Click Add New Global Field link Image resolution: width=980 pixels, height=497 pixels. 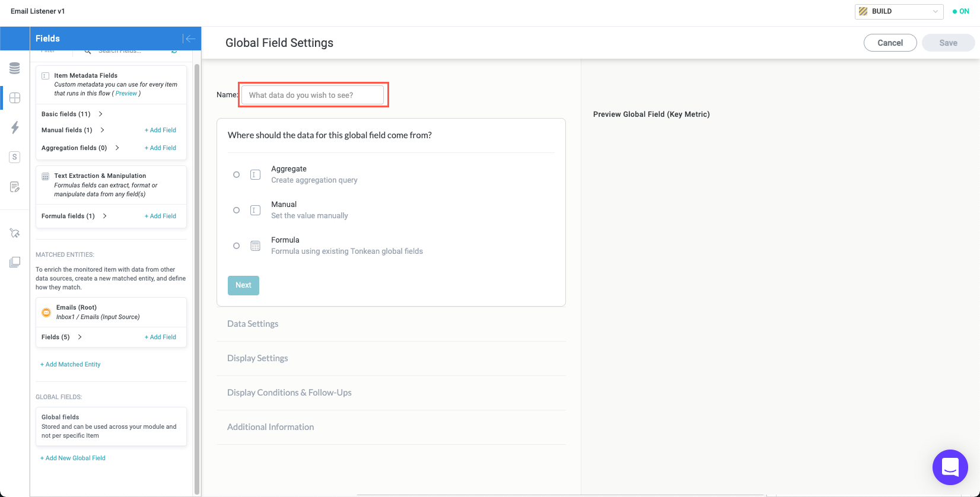pos(73,458)
